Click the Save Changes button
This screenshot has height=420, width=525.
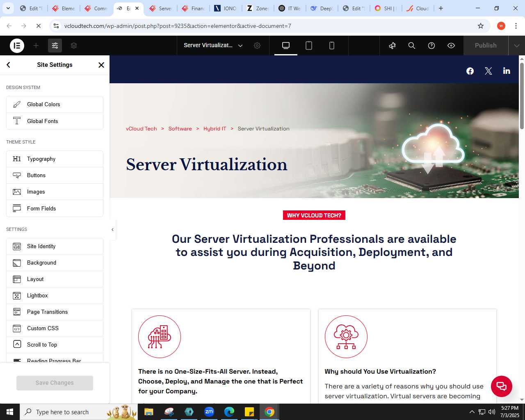[55, 383]
